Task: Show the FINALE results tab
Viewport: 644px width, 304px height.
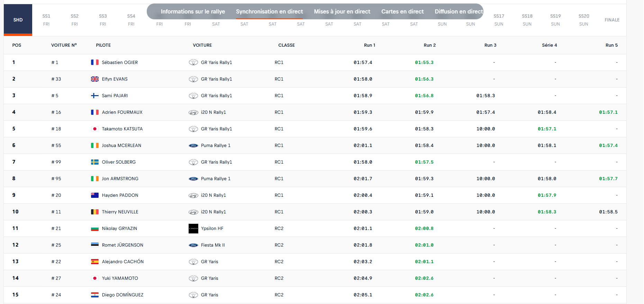Action: (612, 20)
